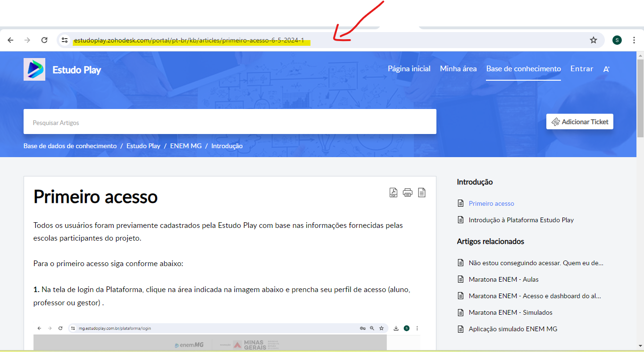Open the browser three-dot menu

point(634,40)
